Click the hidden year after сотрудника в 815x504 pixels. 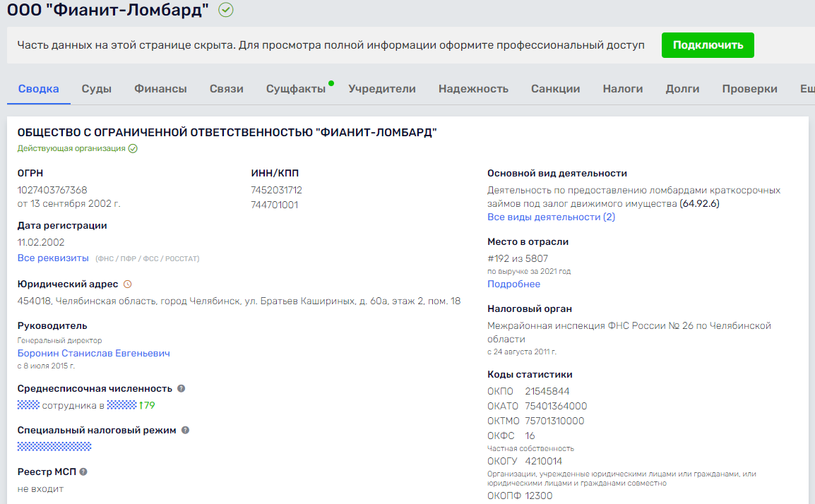click(121, 405)
